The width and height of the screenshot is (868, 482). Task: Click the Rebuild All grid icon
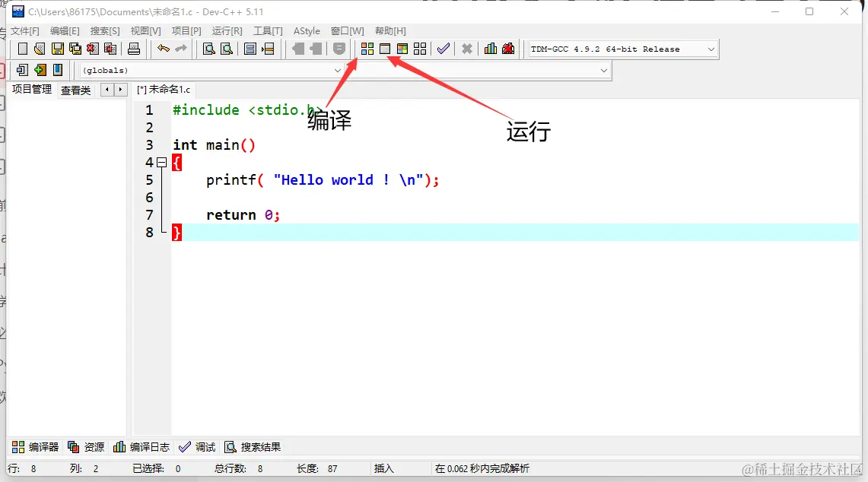420,49
